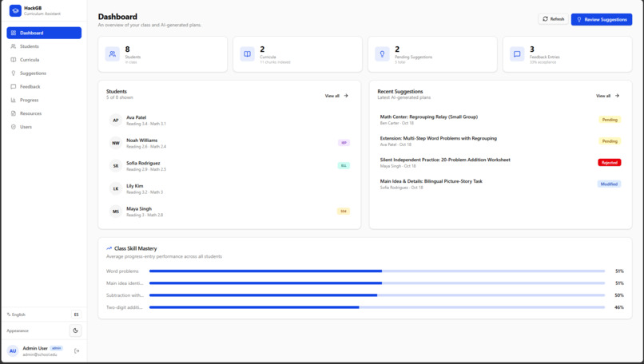The width and height of the screenshot is (644, 364).
Task: Click Pending badge on Multi-Step Word Problems
Action: pos(610,141)
